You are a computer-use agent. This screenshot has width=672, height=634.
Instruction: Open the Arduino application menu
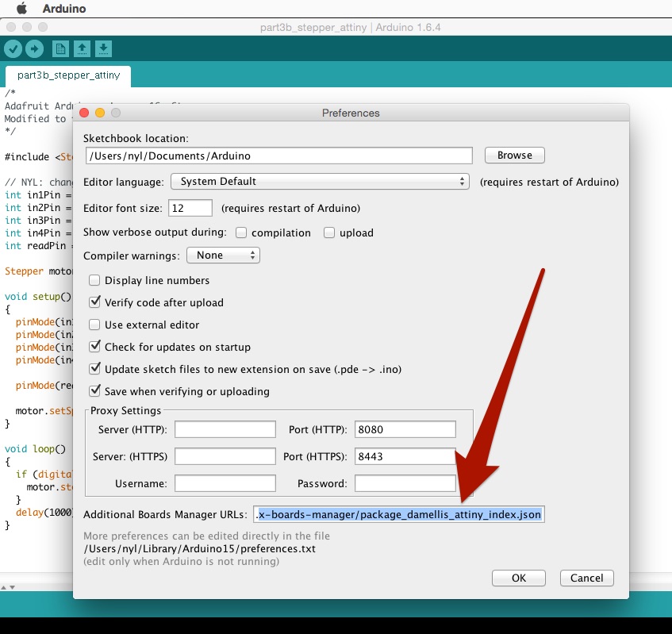click(64, 9)
